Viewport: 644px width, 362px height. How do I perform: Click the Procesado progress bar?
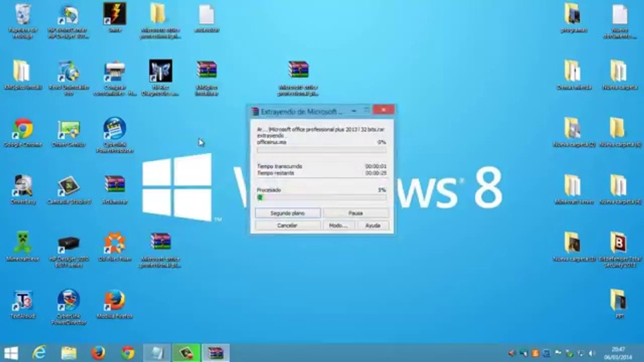(x=321, y=198)
